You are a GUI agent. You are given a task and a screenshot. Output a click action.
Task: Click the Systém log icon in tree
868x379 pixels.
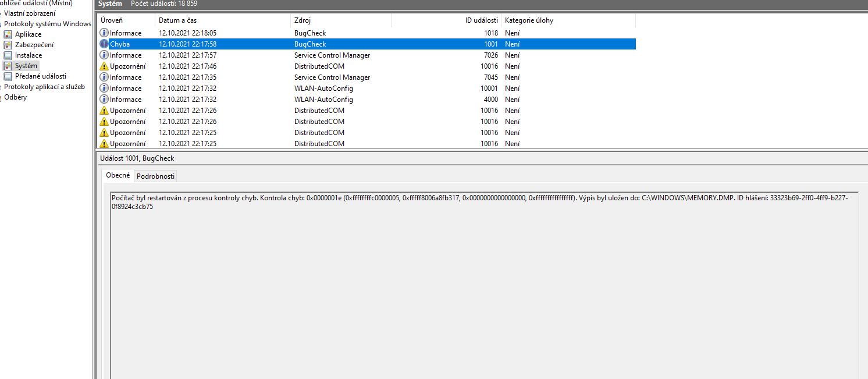[8, 66]
